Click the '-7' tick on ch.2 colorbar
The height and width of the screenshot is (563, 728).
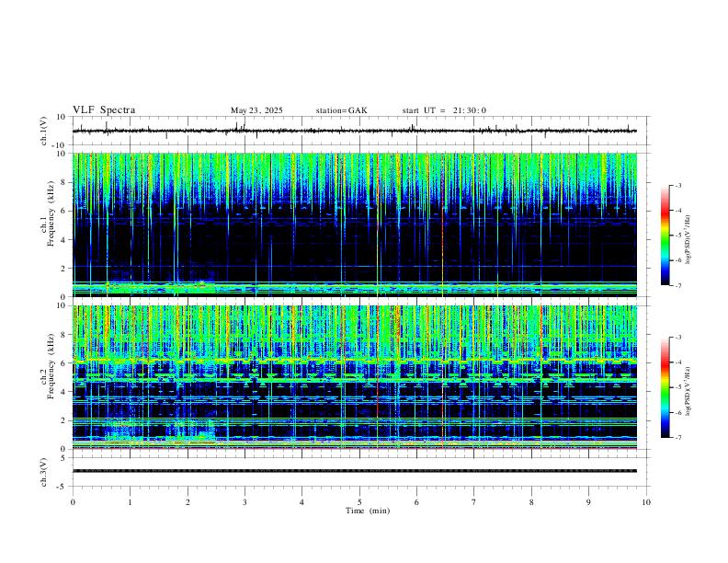677,437
